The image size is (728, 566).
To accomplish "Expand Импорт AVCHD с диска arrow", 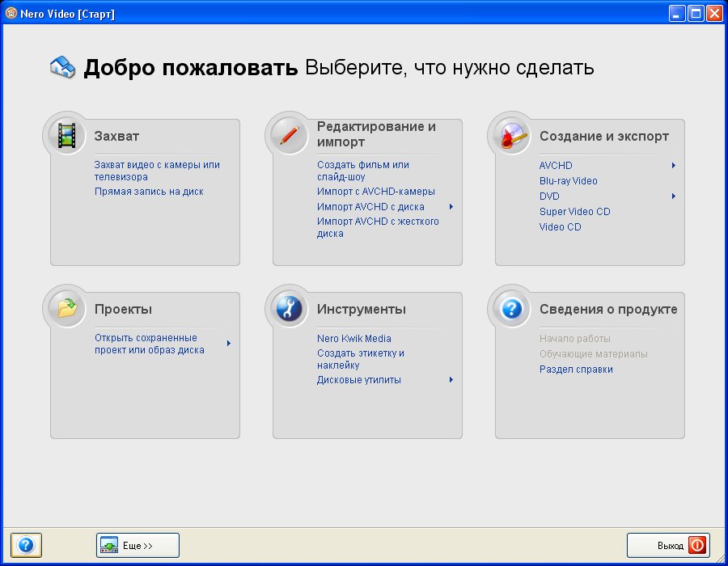I will 451,207.
